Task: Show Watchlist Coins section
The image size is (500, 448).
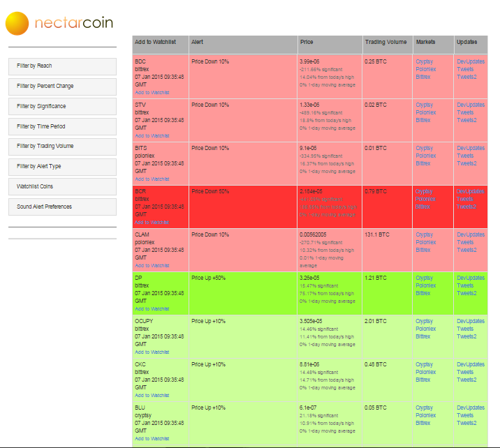Action: (x=63, y=187)
